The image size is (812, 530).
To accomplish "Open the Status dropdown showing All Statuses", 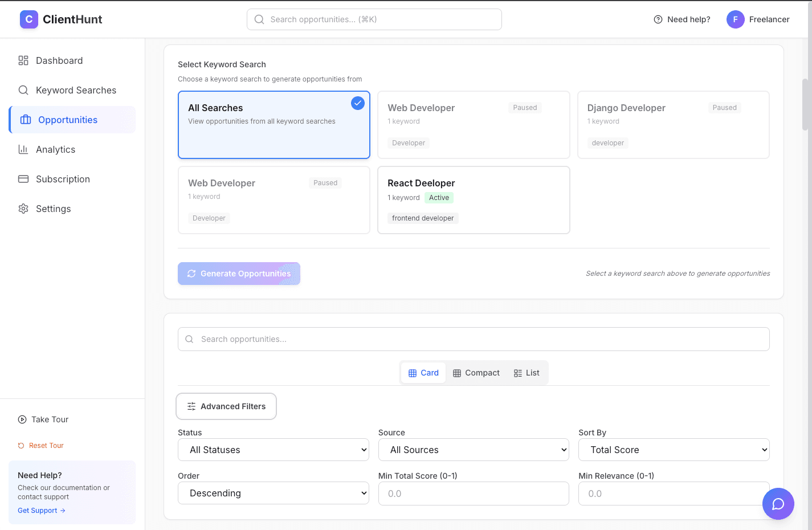I will coord(273,450).
